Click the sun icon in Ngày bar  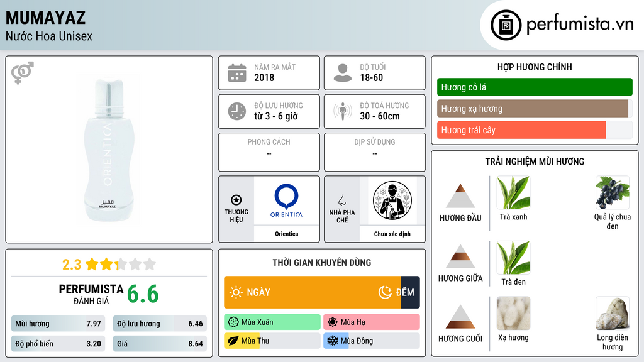(x=236, y=292)
